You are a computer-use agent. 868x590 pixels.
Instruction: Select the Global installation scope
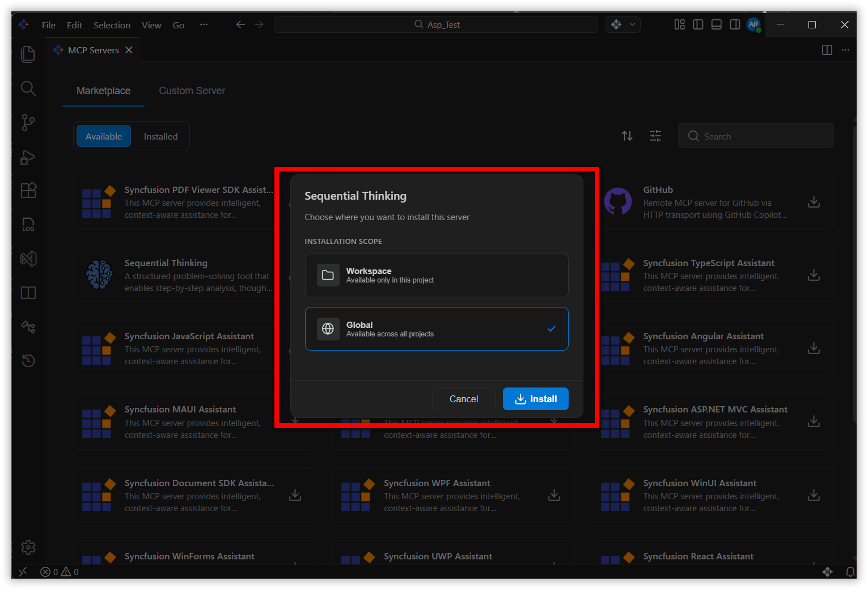[437, 329]
